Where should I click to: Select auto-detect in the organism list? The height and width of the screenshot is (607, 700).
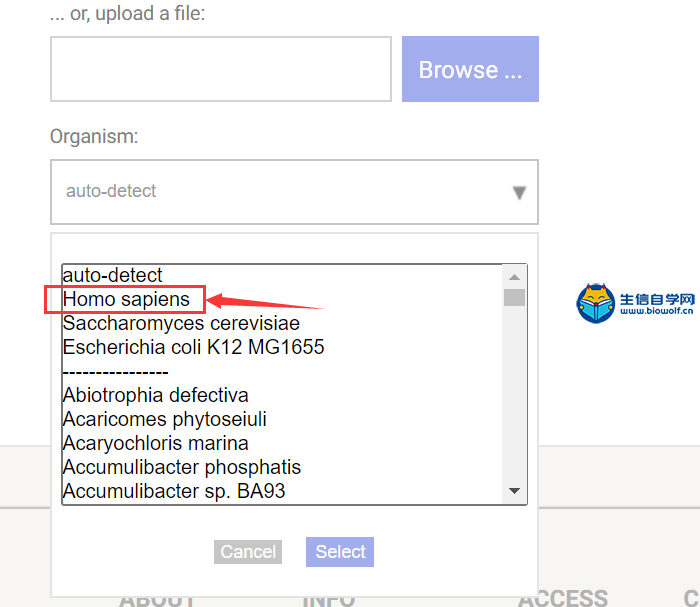click(112, 275)
